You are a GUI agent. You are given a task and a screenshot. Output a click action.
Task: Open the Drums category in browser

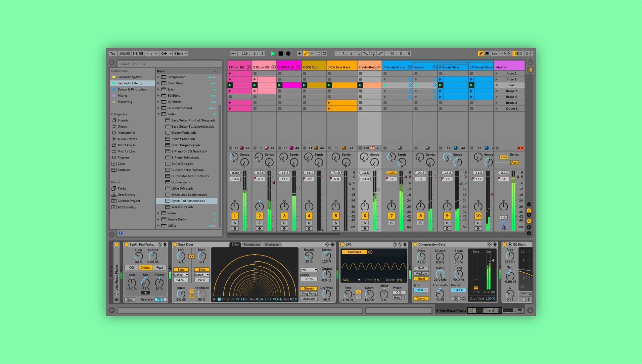[122, 127]
